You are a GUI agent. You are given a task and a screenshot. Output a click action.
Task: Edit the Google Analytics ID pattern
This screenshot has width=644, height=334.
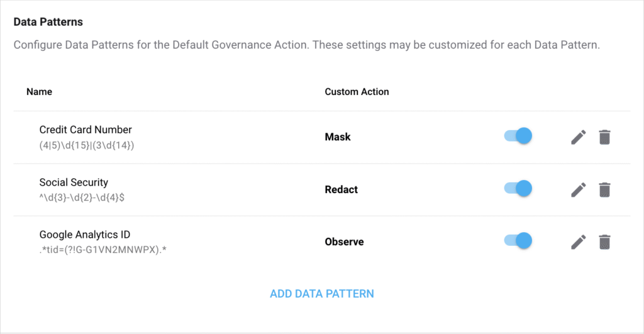(579, 241)
